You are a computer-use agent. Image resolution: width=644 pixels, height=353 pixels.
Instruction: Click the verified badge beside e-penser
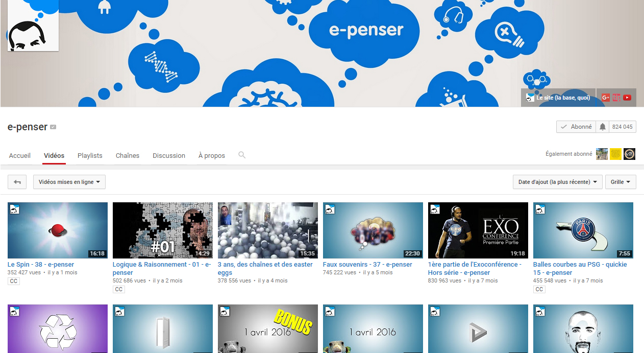point(53,127)
